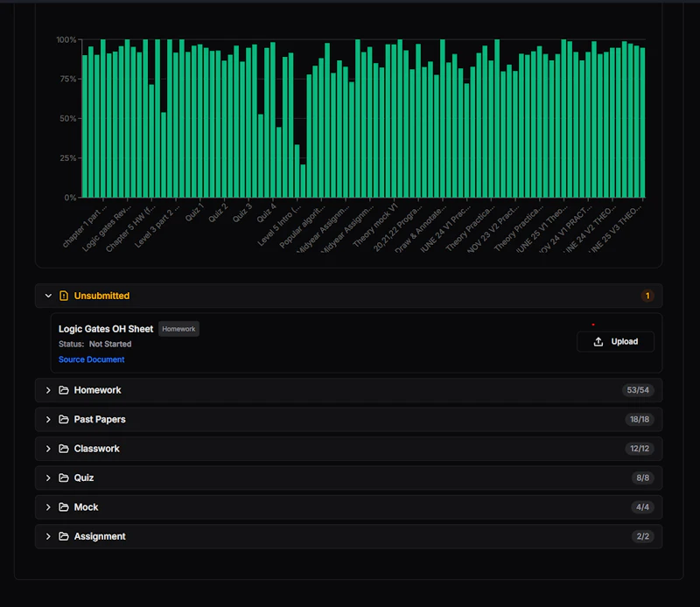This screenshot has width=700, height=607.
Task: Click the 8/8 Quiz badge
Action: (642, 478)
